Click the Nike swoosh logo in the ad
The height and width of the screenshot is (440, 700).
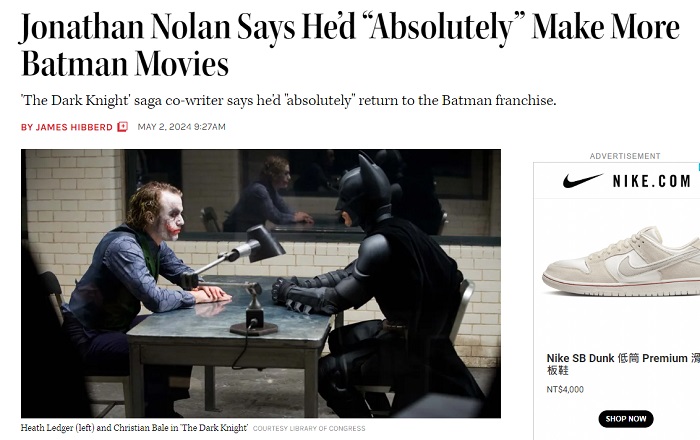(583, 181)
